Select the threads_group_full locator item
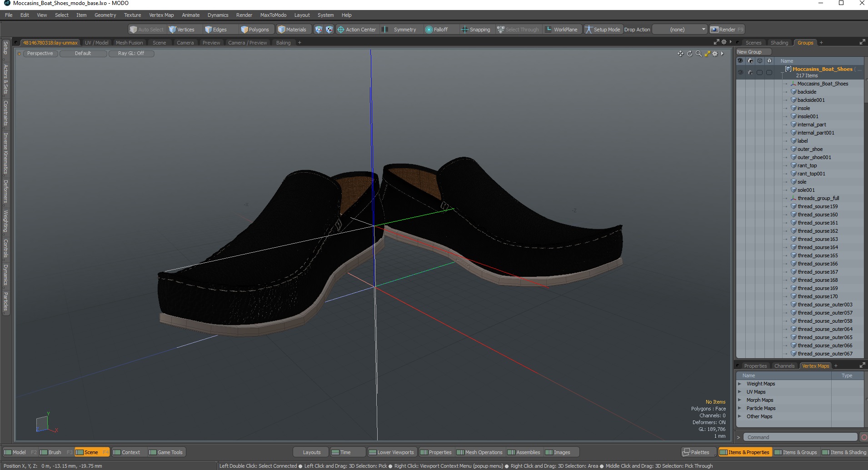868x470 pixels. pos(818,198)
